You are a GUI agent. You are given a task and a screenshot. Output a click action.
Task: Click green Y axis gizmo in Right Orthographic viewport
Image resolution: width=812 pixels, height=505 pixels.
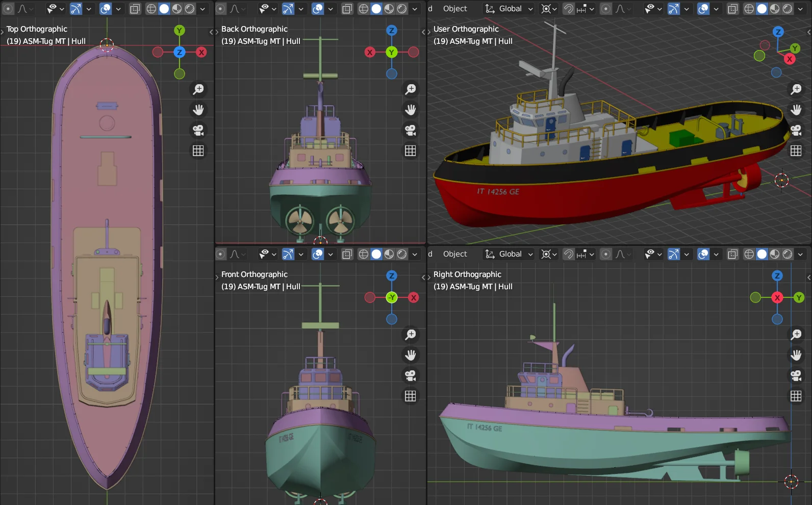(799, 297)
